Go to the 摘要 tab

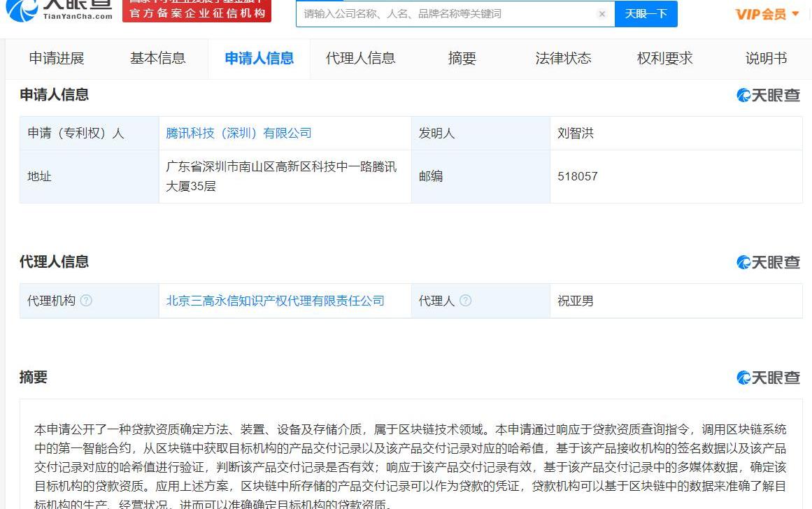pyautogui.click(x=462, y=59)
